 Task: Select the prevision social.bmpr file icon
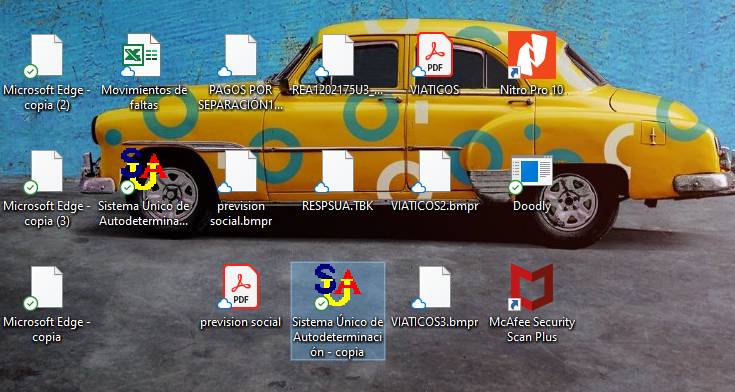[x=239, y=172]
